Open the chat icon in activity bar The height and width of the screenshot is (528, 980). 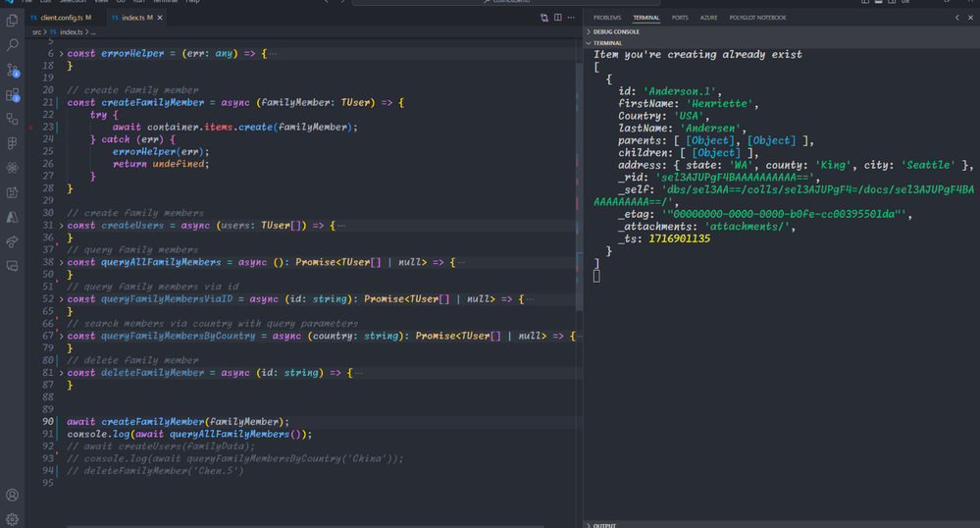tap(12, 266)
